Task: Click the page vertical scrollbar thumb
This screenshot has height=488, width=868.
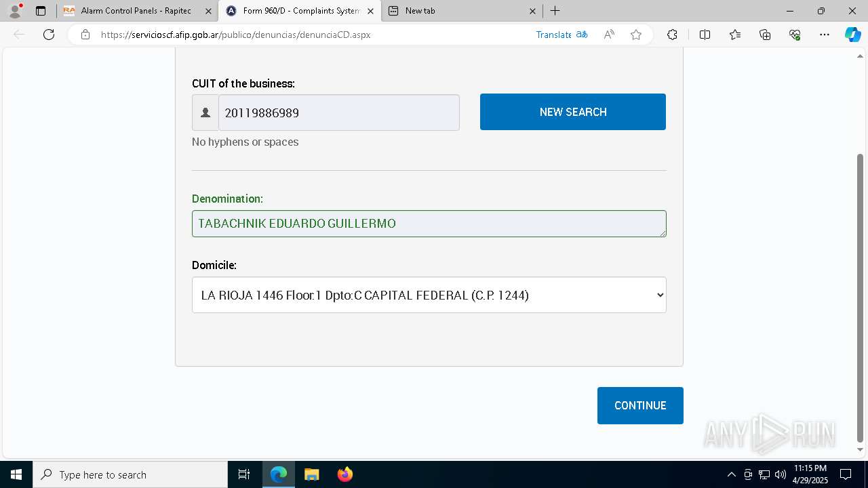Action: 861,298
